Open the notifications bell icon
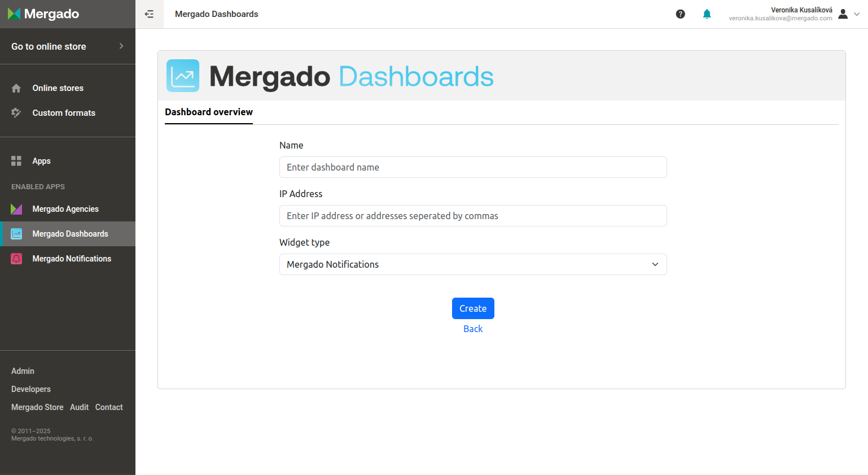Screen dimensions: 868x475 [x=707, y=14]
